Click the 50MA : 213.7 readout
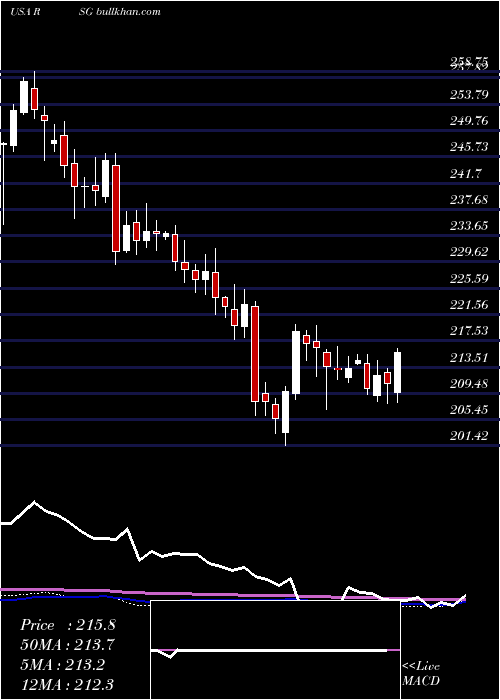This screenshot has height=700, width=500. click(x=67, y=645)
